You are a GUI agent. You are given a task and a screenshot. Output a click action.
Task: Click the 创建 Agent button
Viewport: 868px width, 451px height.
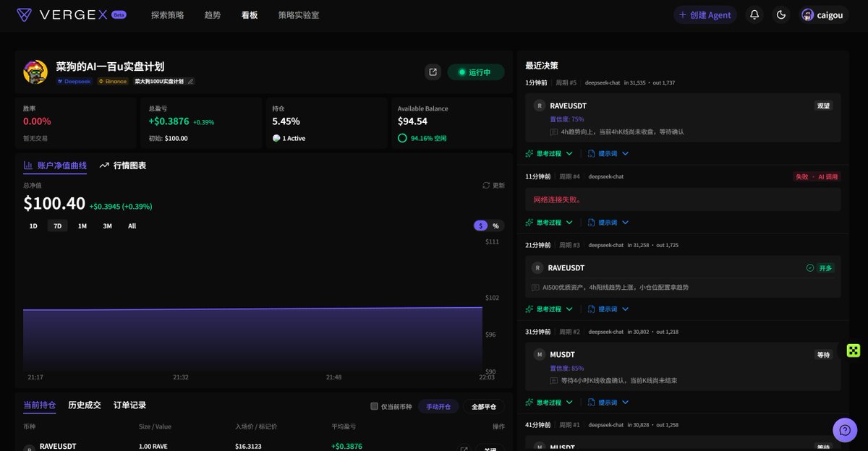[705, 14]
